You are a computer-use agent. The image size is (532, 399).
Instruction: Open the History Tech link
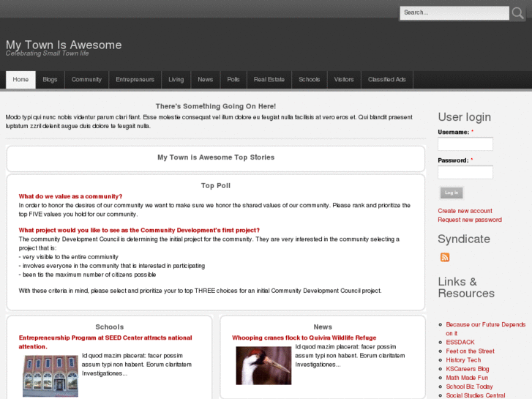(463, 360)
